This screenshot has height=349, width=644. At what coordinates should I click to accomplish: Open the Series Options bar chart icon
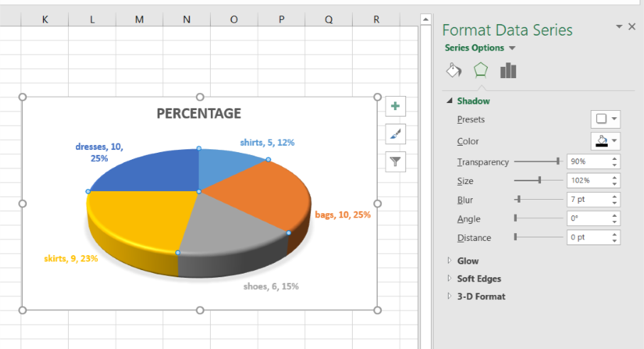coord(508,70)
